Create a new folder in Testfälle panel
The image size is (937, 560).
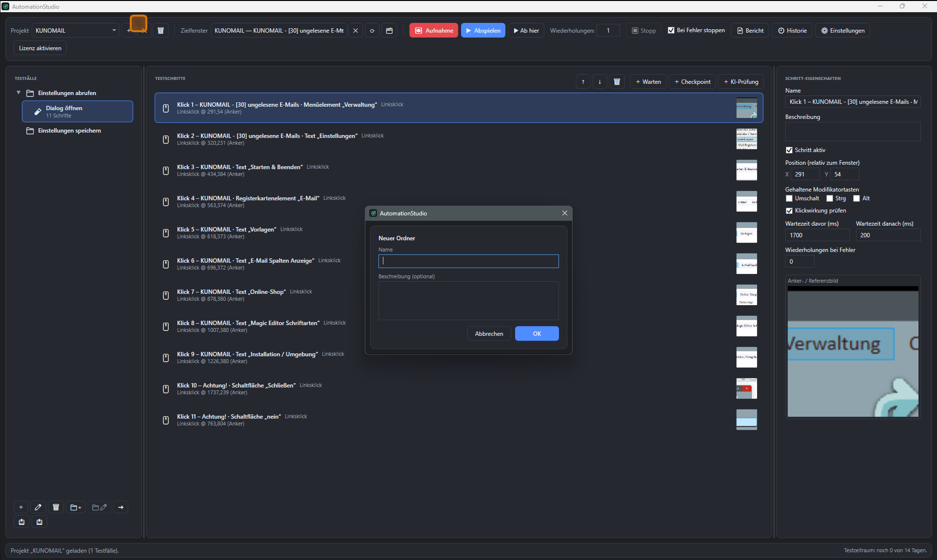(76, 507)
